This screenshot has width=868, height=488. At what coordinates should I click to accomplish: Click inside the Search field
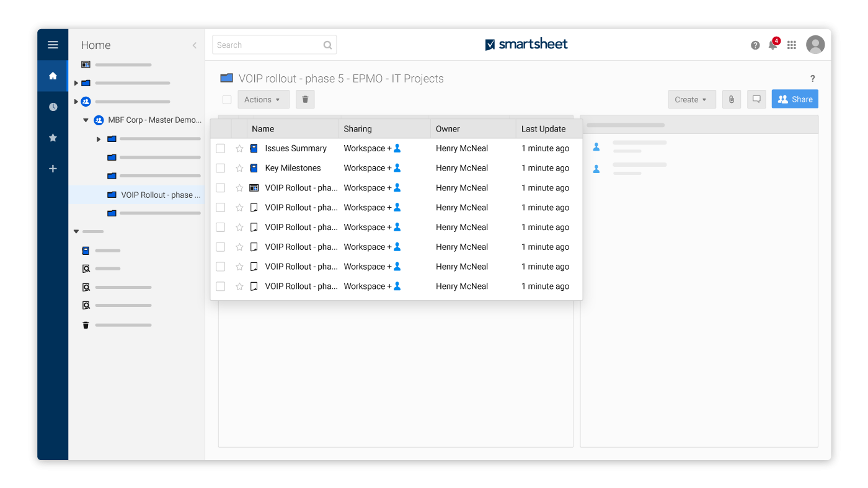pyautogui.click(x=267, y=44)
